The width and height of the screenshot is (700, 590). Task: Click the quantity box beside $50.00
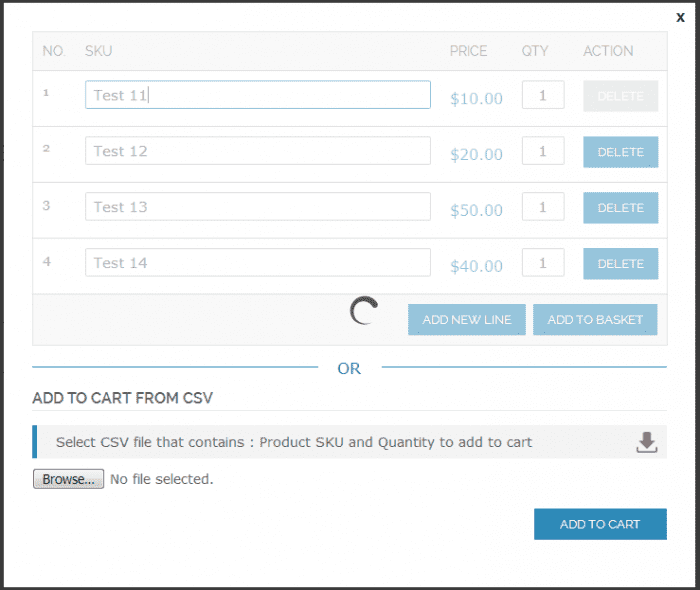pos(543,207)
